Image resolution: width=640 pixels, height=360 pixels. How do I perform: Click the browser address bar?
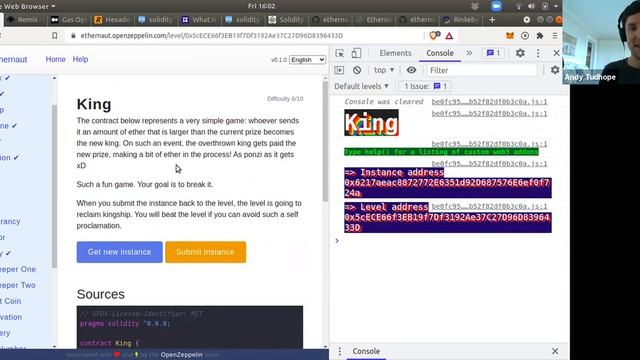(x=245, y=36)
